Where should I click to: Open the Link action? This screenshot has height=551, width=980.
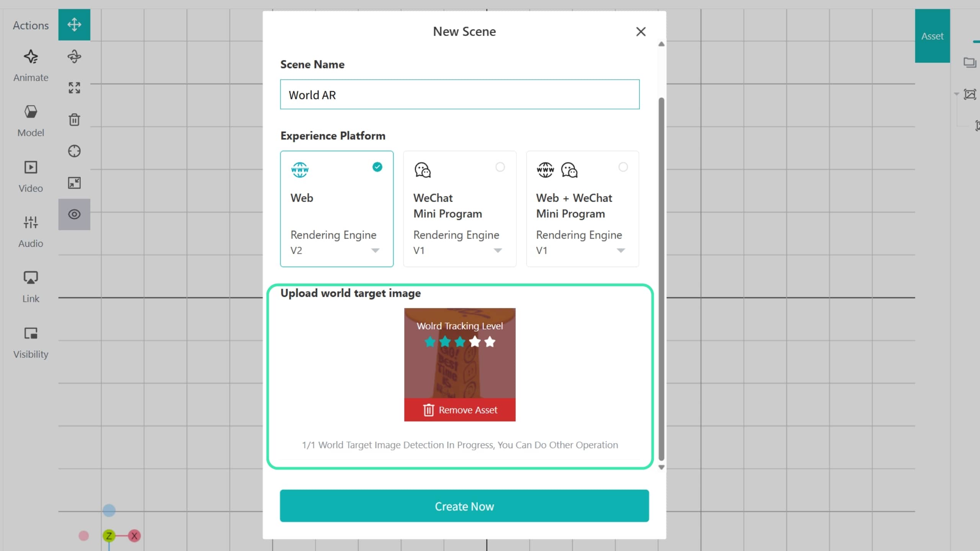click(x=31, y=287)
